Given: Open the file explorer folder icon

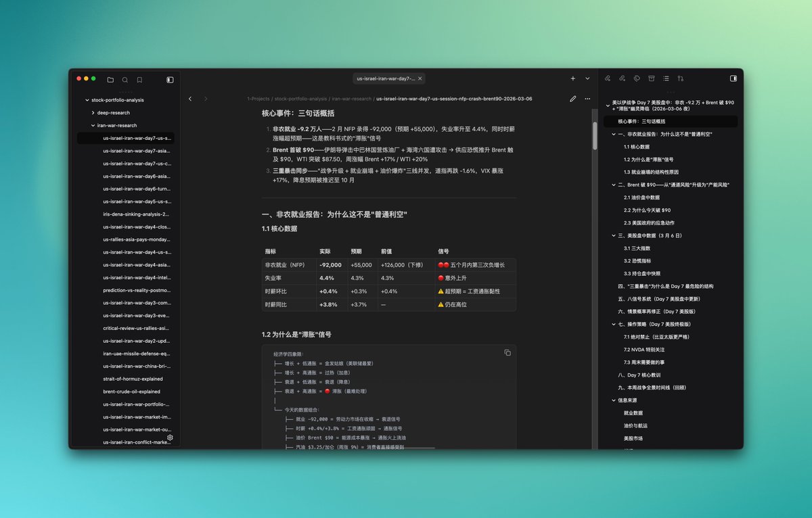Looking at the screenshot, I should [110, 79].
